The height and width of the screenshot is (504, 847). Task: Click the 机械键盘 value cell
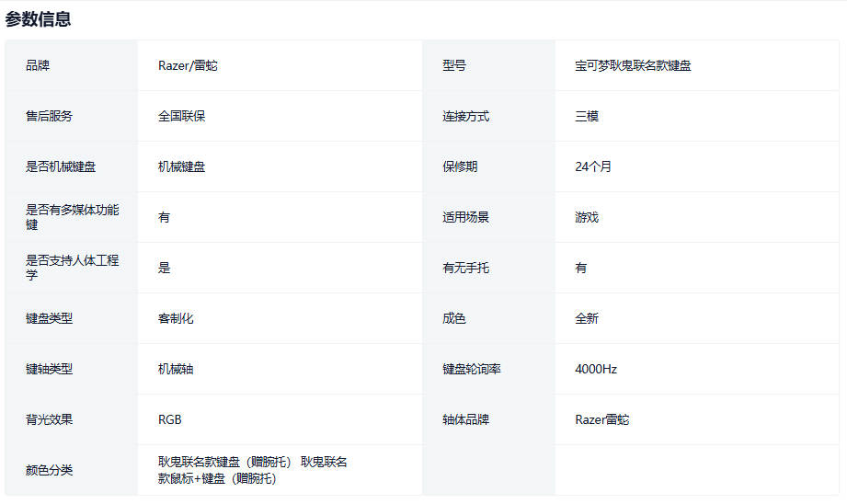tap(181, 166)
